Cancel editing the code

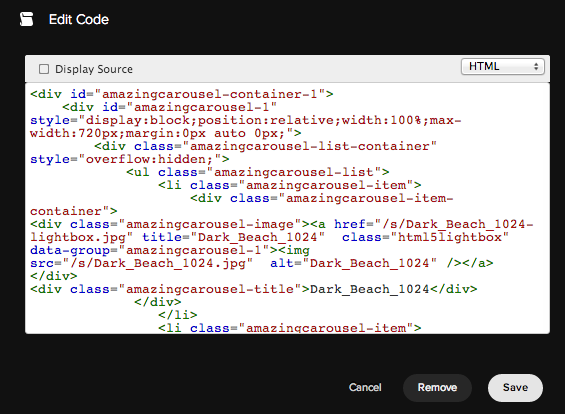coord(365,387)
